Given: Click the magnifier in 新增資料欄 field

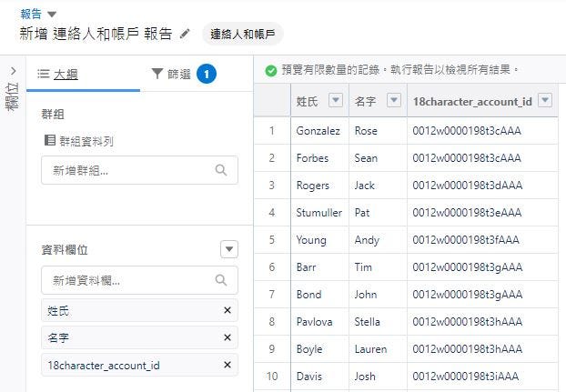Looking at the screenshot, I should tap(221, 280).
